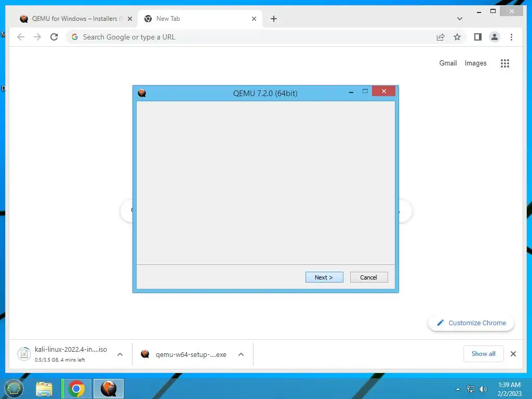Viewport: 532px width, 399px height.
Task: Maximize the QEMU installer window
Action: 365,91
